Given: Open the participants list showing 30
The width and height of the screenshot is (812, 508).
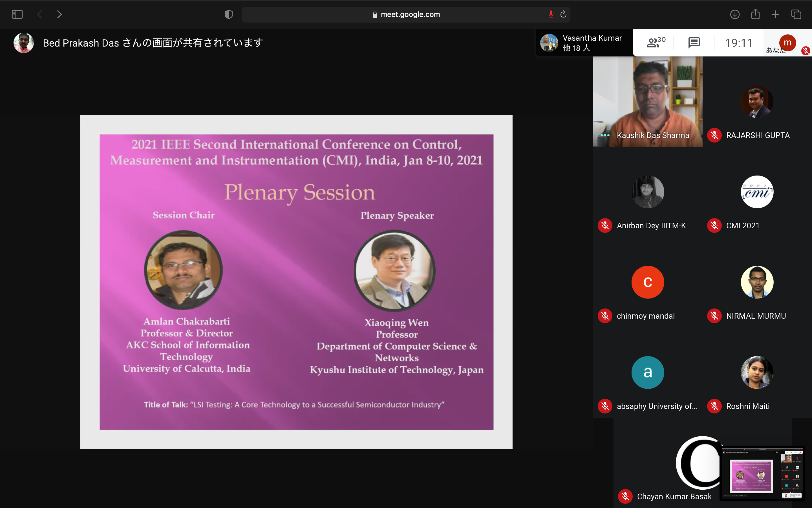Looking at the screenshot, I should [x=656, y=43].
